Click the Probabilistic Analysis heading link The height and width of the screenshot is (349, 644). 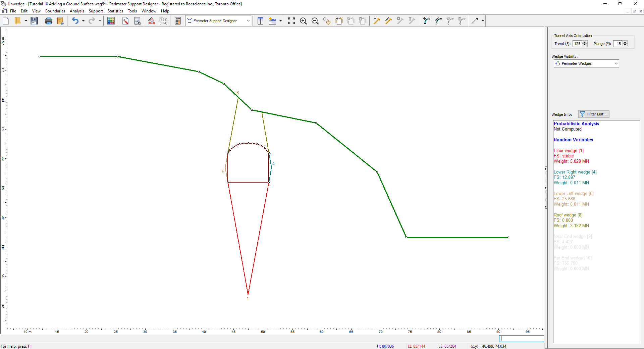pos(576,123)
